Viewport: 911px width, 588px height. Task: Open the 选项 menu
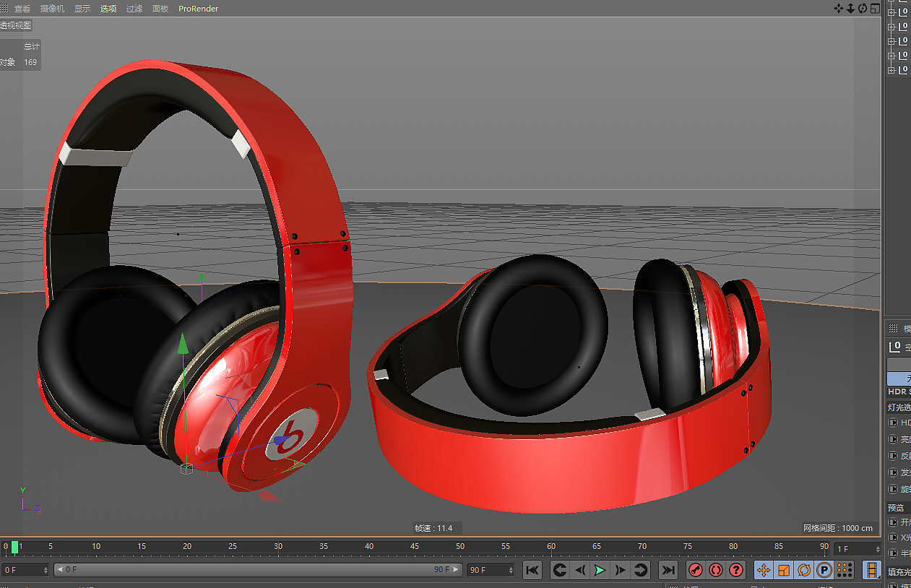[108, 9]
